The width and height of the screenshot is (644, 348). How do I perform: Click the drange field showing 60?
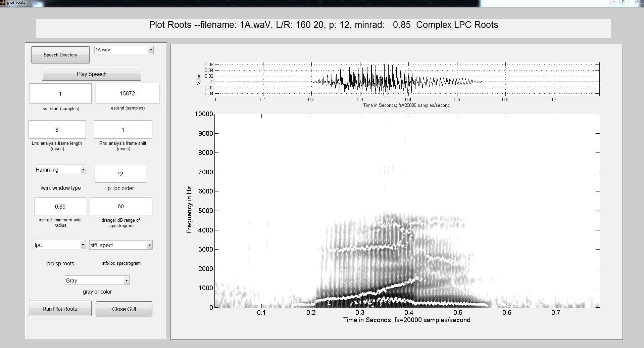[121, 206]
